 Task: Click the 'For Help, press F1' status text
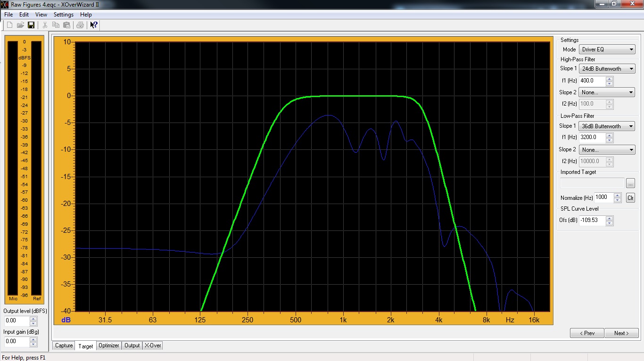point(24,357)
